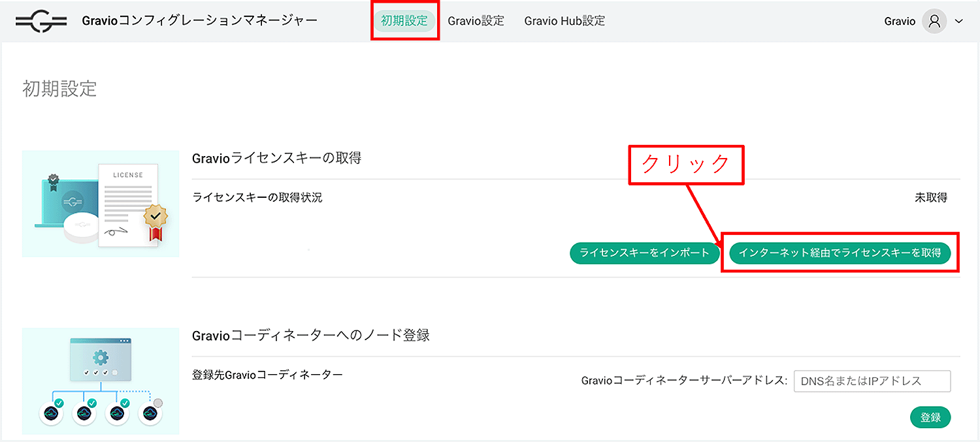Click the Gravio logo icon
Viewport: 980px width, 442px height.
tap(42, 21)
